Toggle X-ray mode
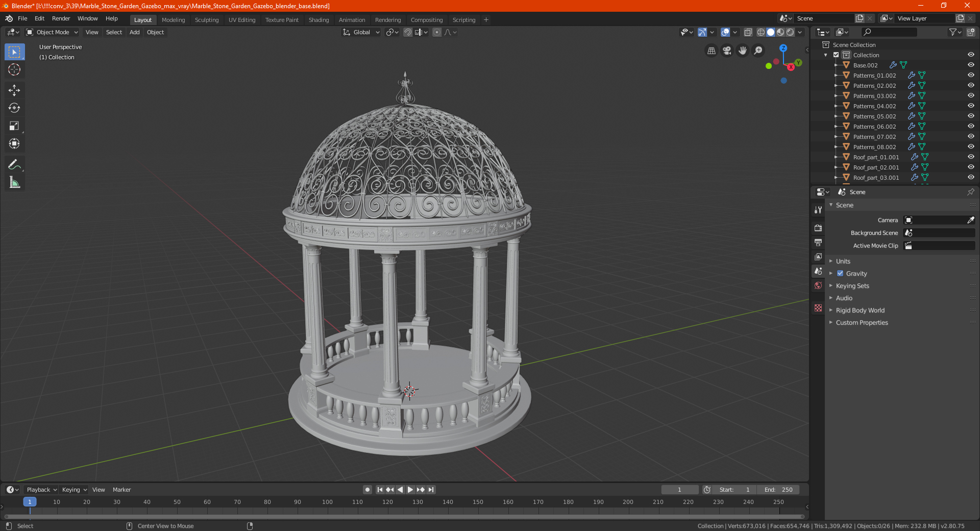Image resolution: width=980 pixels, height=531 pixels. point(748,32)
